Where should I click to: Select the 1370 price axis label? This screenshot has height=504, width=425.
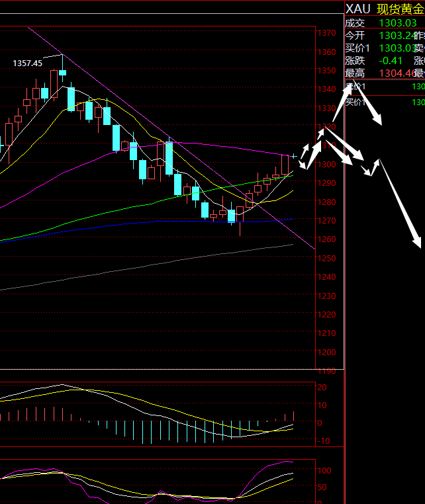point(326,32)
